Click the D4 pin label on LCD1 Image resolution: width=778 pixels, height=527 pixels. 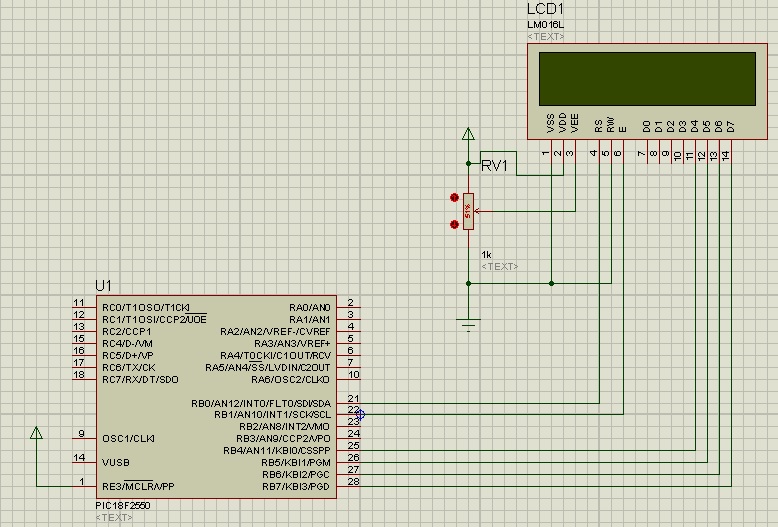[694, 127]
